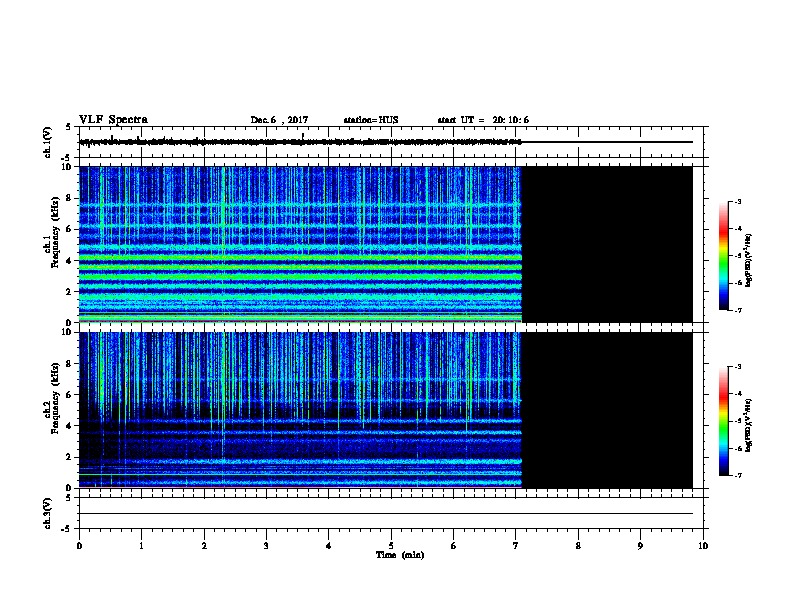Click the time axis tick label "10"
The image size is (792, 612).
coord(703,545)
